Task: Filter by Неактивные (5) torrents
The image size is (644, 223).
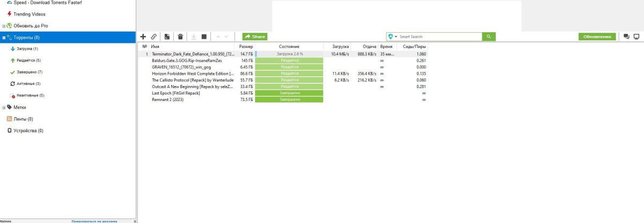Action: (x=31, y=96)
